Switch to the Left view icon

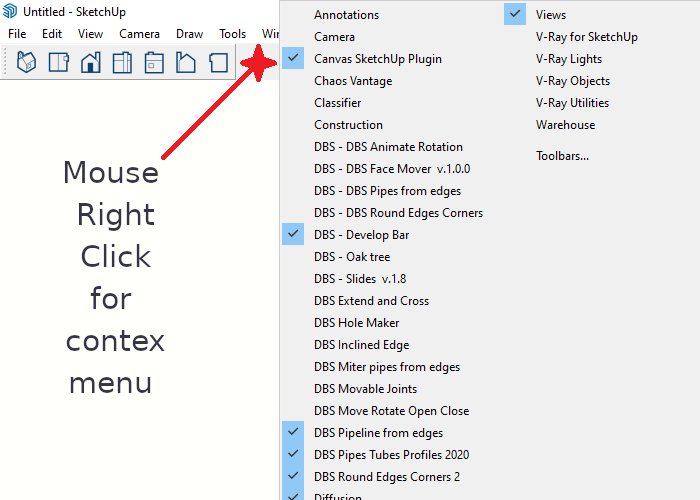(186, 62)
